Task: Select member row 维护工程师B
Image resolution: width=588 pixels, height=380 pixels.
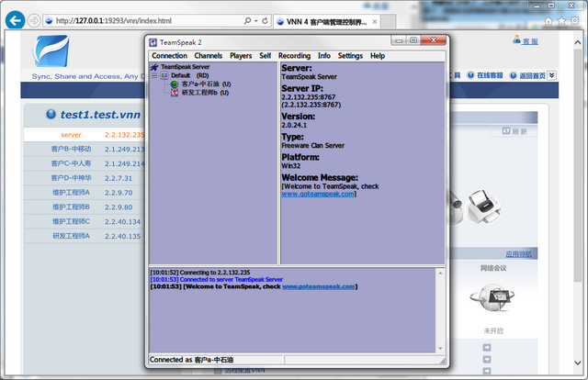Action: click(x=85, y=207)
